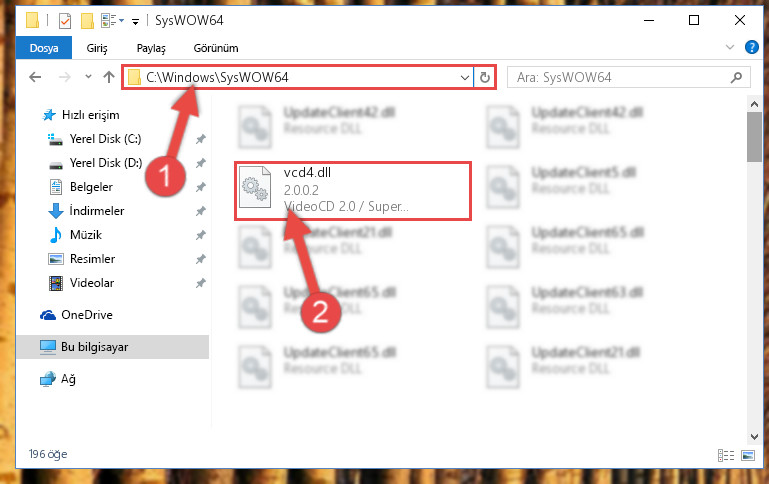
Task: Switch to details view icon in status bar
Action: coord(726,456)
